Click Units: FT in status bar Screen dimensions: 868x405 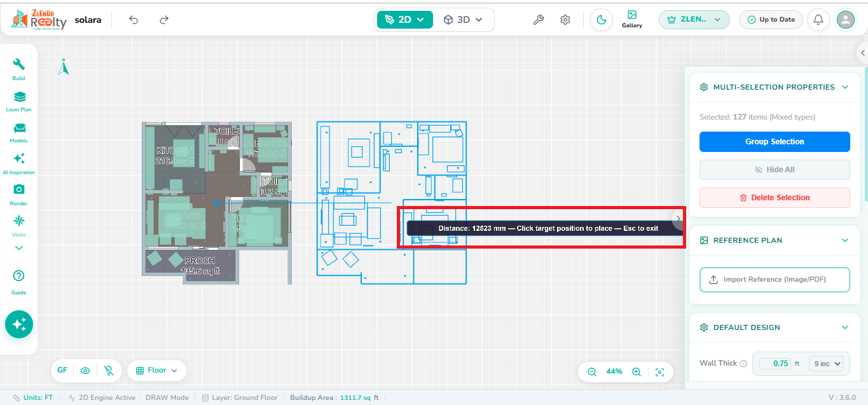(32, 398)
